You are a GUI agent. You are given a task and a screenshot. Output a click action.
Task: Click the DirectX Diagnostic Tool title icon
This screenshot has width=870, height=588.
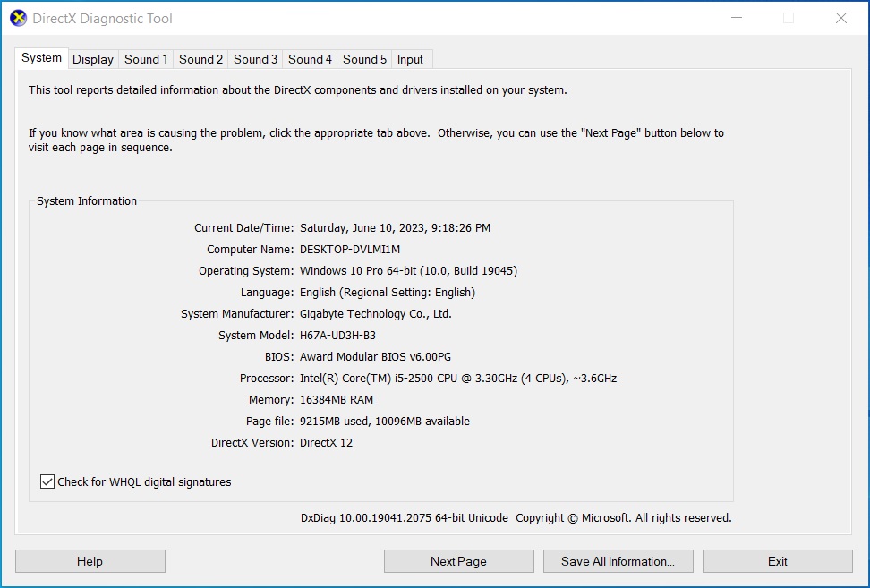click(18, 18)
